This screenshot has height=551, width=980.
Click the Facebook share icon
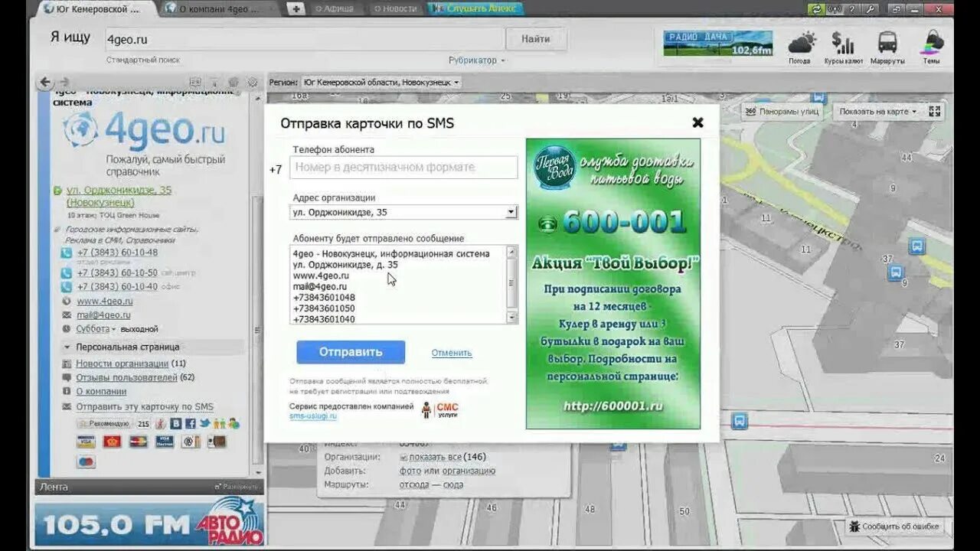(190, 423)
